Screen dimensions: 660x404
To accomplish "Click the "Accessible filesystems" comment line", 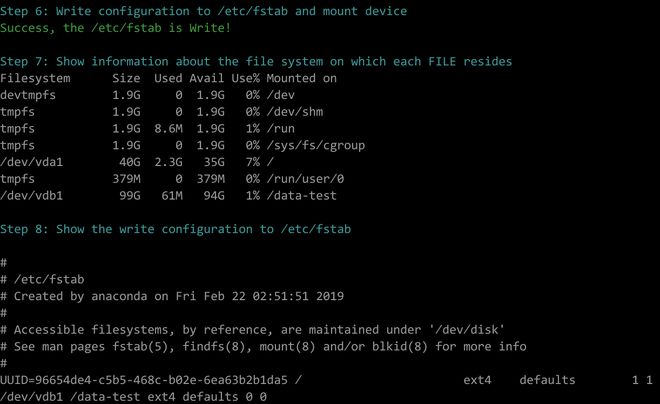I will point(260,330).
